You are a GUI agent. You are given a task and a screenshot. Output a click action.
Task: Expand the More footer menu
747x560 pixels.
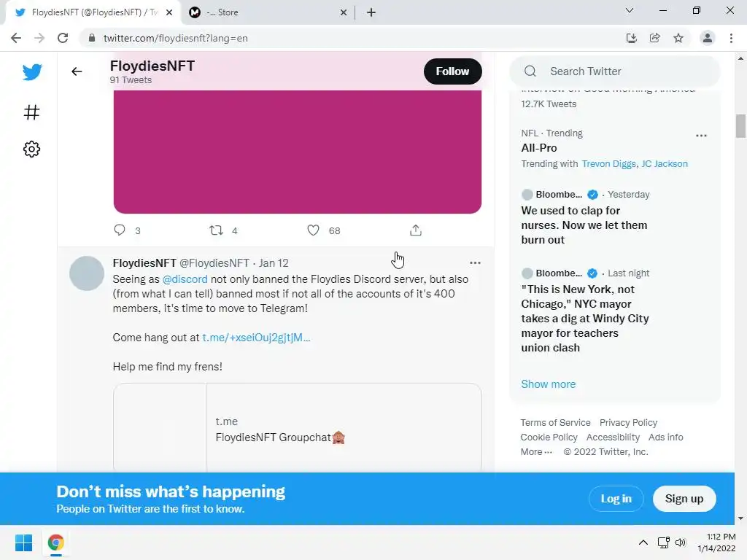tap(536, 452)
